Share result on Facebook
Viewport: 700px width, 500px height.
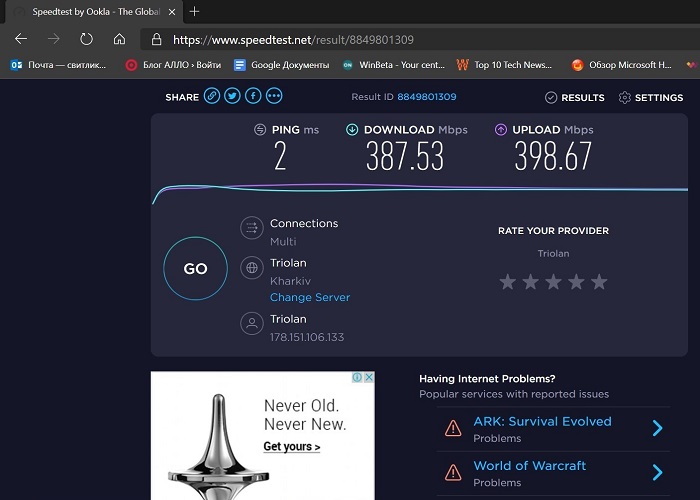pos(253,96)
